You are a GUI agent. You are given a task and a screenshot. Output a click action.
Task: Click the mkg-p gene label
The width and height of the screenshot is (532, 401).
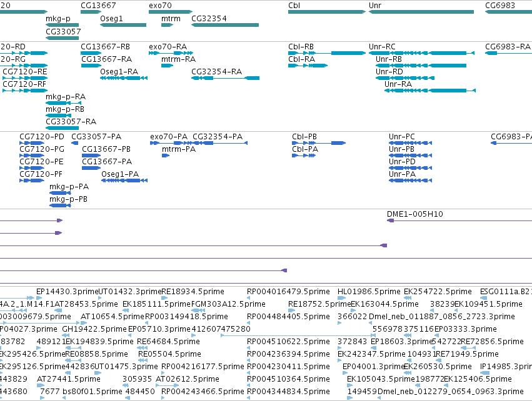58,19
